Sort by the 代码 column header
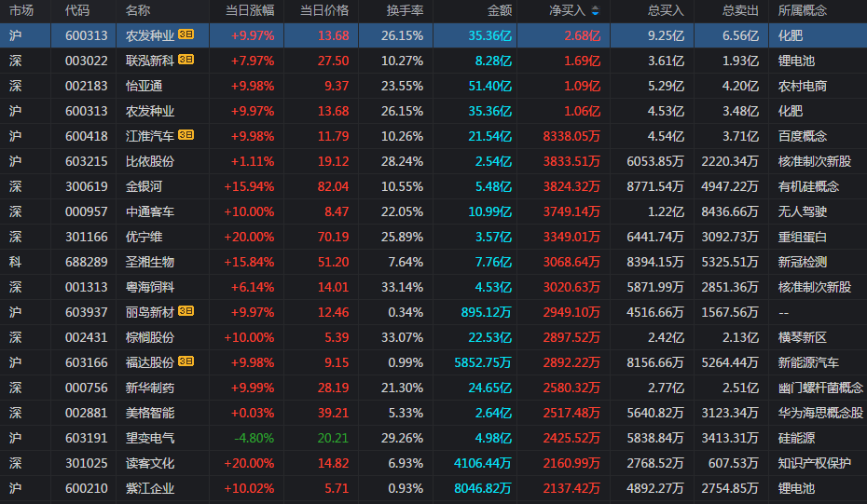The width and height of the screenshot is (867, 504). pos(76,10)
